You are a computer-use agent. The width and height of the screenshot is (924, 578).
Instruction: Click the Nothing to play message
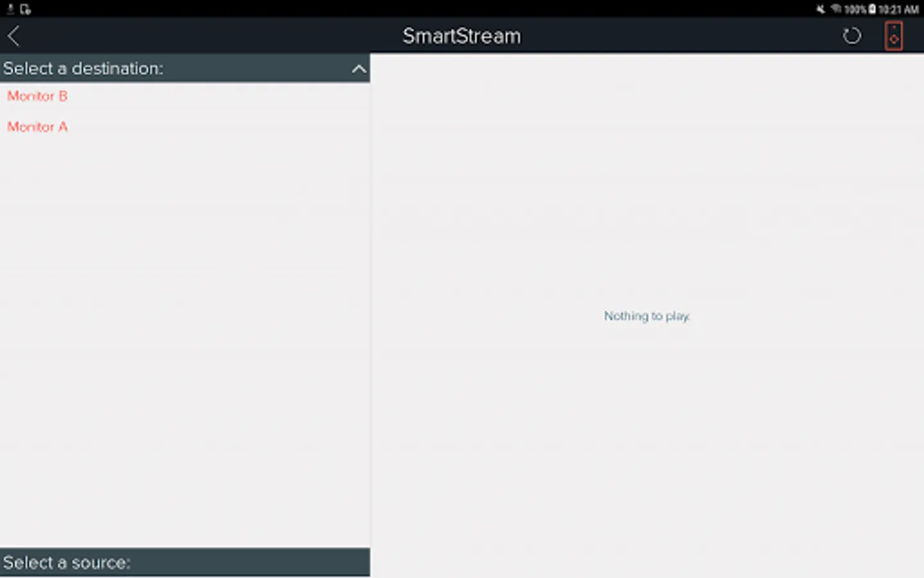coord(647,316)
